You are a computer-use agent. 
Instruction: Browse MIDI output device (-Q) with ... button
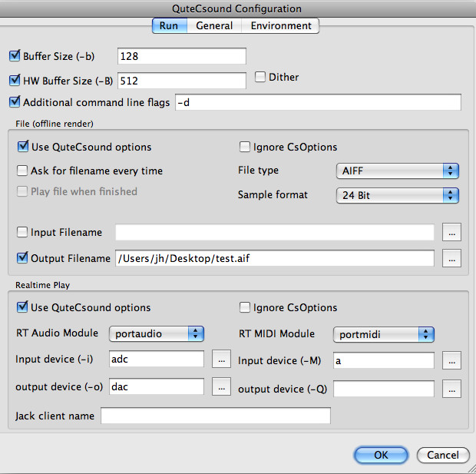[x=451, y=389]
